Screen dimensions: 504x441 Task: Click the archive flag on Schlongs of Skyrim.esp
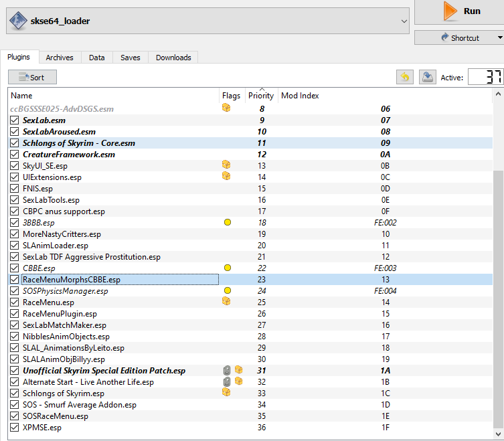(x=227, y=393)
